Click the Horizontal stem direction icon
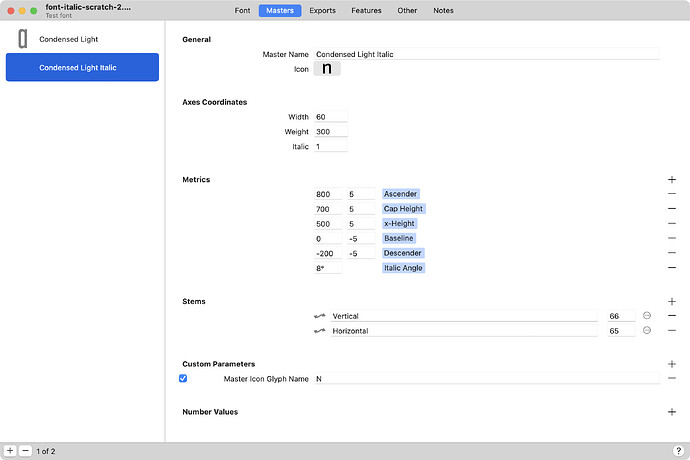Viewport: 690px width, 460px height. [320, 331]
